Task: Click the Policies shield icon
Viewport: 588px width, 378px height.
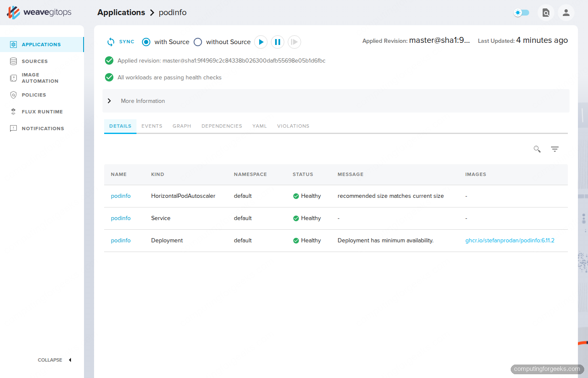Action: 13,95
